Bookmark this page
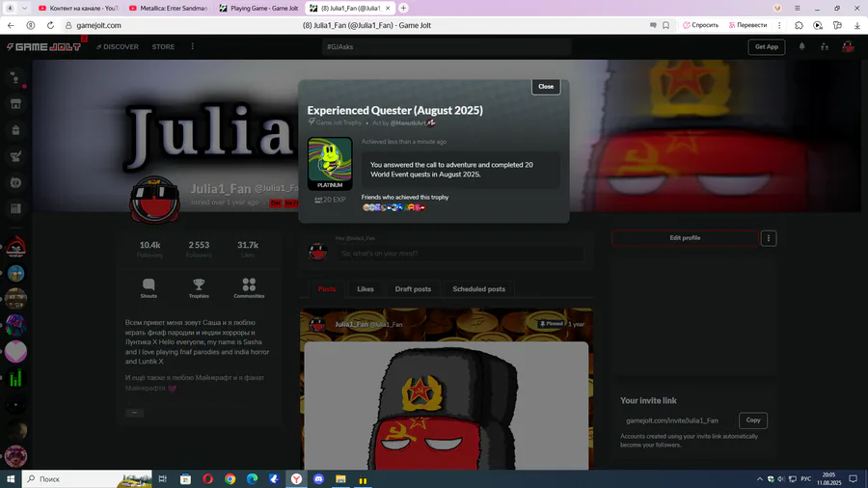The image size is (868, 488). [x=665, y=25]
